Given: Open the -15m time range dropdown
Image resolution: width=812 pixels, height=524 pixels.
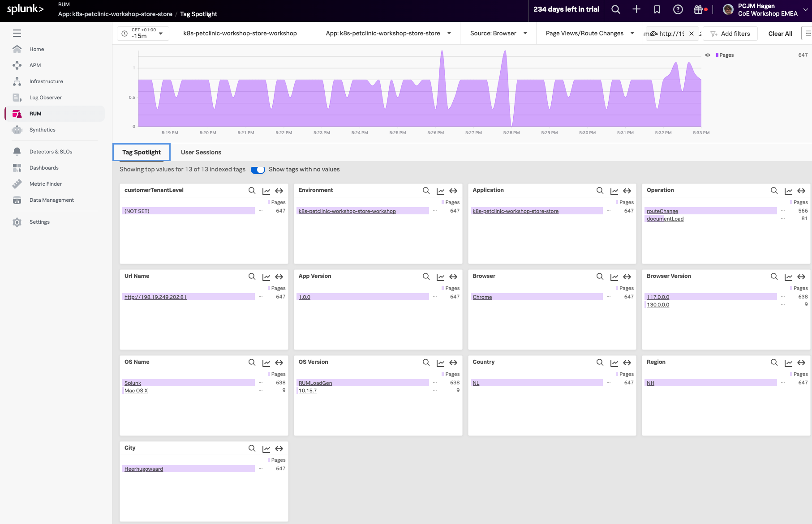Looking at the screenshot, I should [x=143, y=34].
